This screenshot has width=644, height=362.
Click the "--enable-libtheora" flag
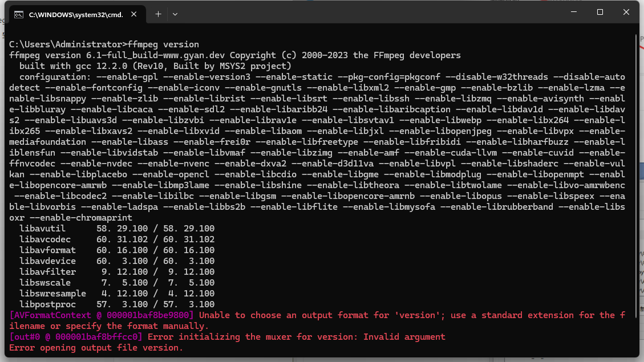[x=353, y=185]
